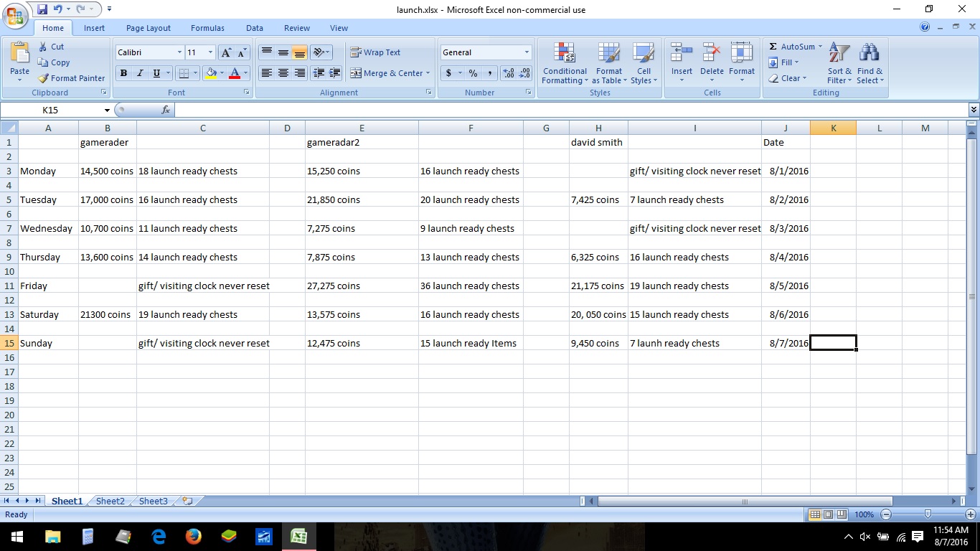Open the font size 11 dropdown

[x=210, y=52]
